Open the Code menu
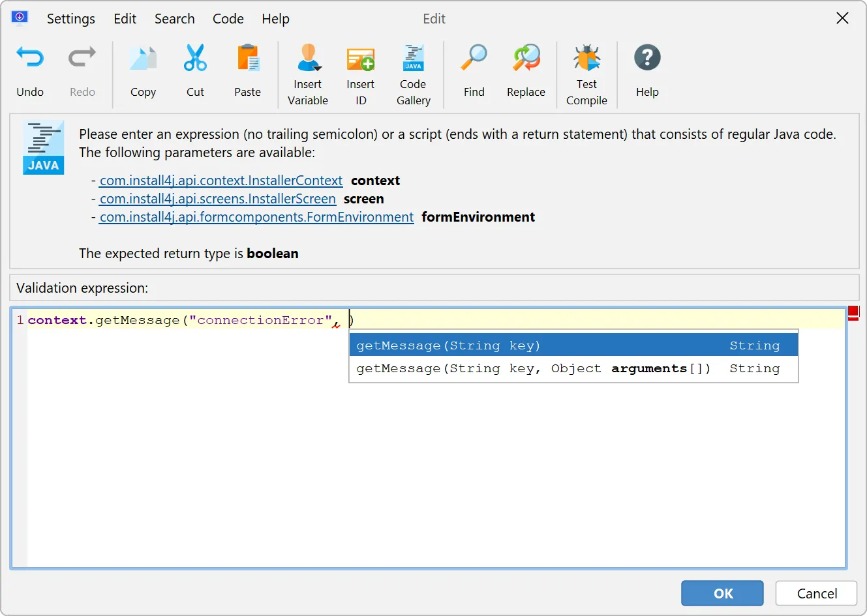 228,19
